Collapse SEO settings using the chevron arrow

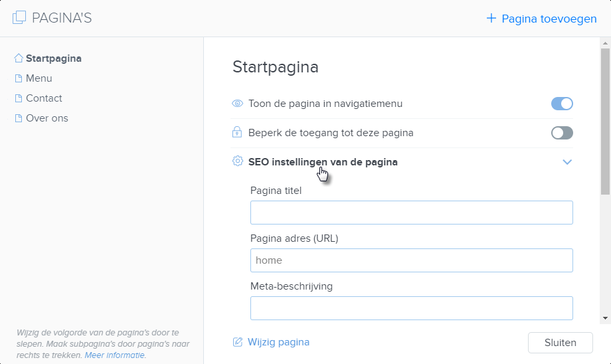coord(567,161)
